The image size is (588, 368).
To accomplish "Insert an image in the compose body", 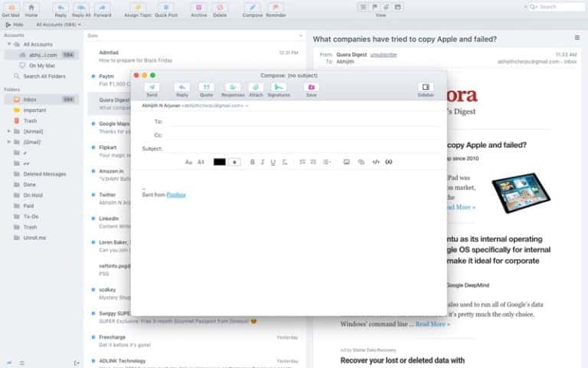I will click(x=347, y=163).
